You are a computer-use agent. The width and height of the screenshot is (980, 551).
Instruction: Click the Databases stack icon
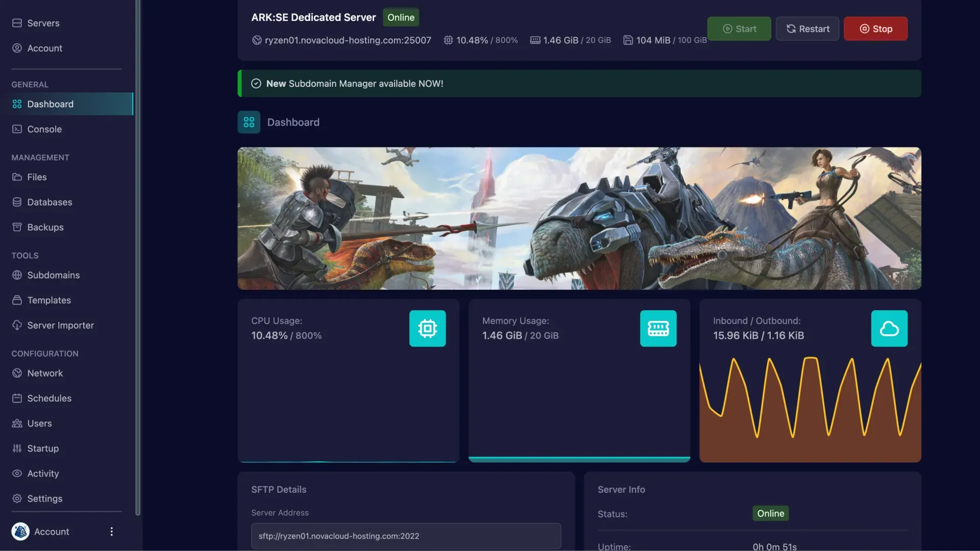17,202
